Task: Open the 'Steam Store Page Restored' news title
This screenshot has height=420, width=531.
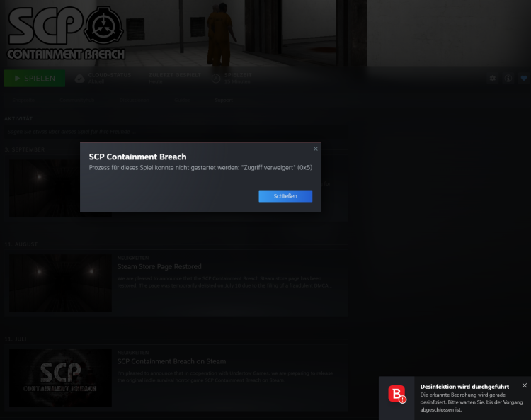Action: tap(159, 266)
